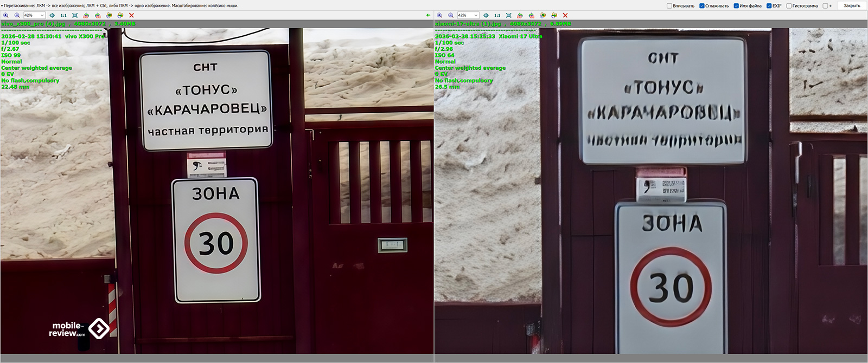
Task: Disable the EXIF info checkbox
Action: tap(769, 6)
